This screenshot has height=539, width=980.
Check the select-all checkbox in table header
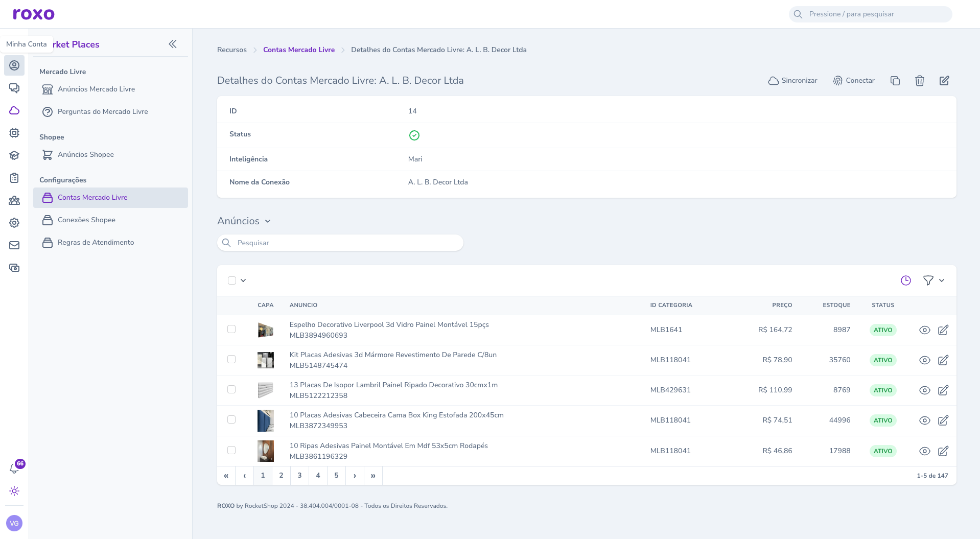232,280
